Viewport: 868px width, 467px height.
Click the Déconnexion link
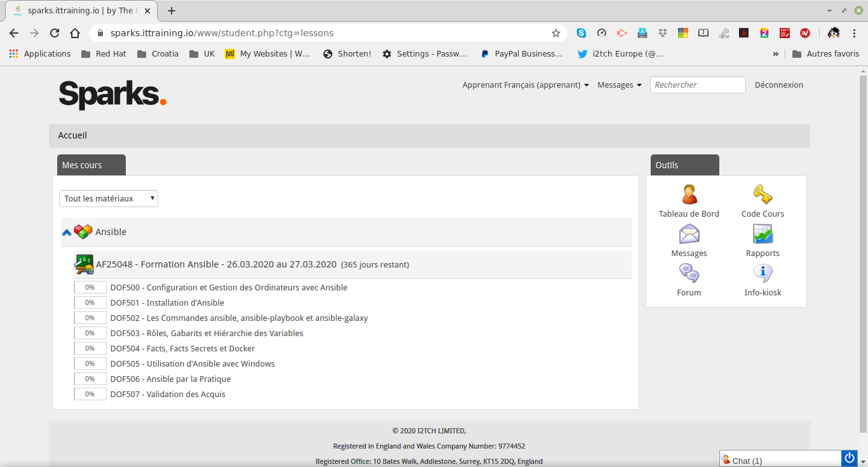click(x=779, y=85)
